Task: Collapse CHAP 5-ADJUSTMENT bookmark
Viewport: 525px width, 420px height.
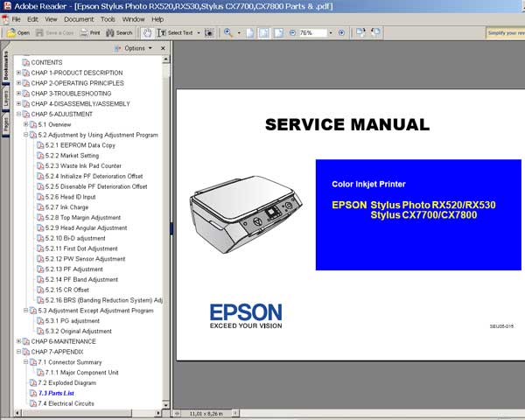Action: point(18,115)
